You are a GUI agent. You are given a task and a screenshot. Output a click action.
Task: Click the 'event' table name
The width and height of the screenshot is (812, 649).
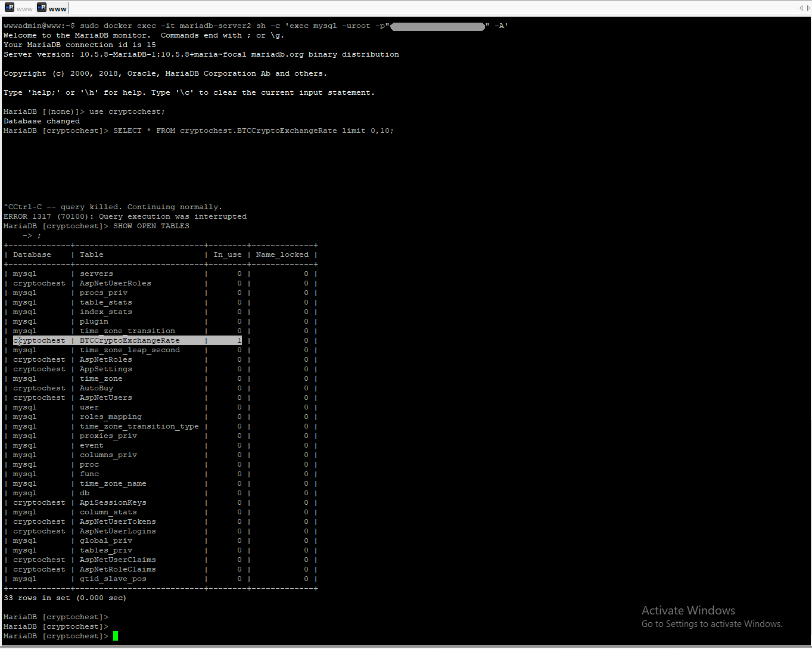(92, 445)
